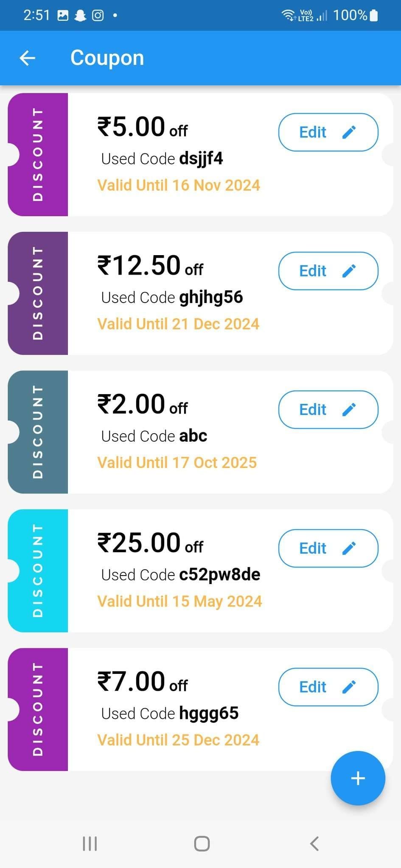Edit the coupon with code hggg65
Screen dimensions: 401x868
[328, 687]
